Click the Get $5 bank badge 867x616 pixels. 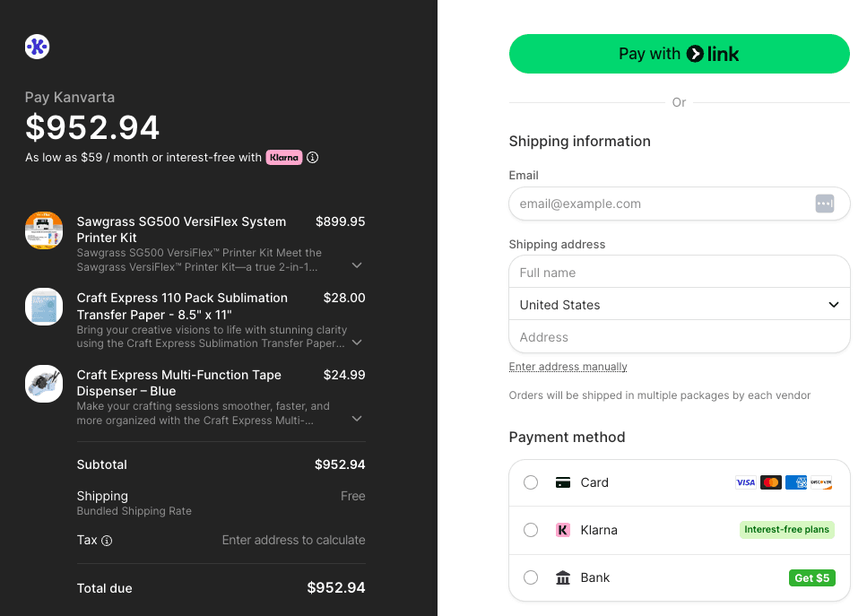pos(811,577)
